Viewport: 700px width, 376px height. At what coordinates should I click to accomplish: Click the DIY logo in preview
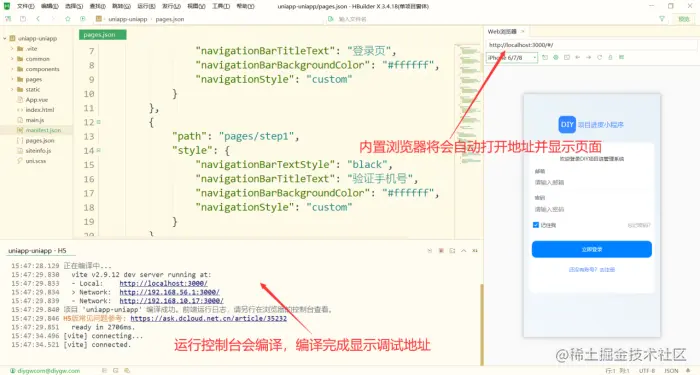(567, 125)
